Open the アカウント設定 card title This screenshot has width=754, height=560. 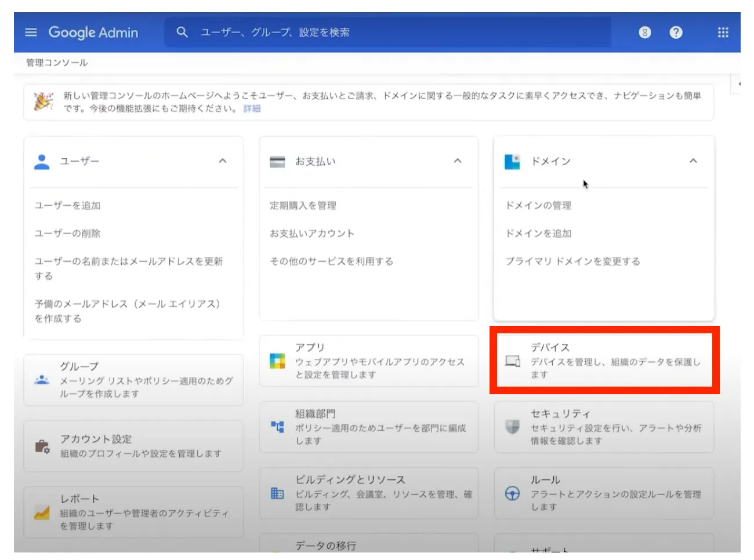pyautogui.click(x=96, y=439)
